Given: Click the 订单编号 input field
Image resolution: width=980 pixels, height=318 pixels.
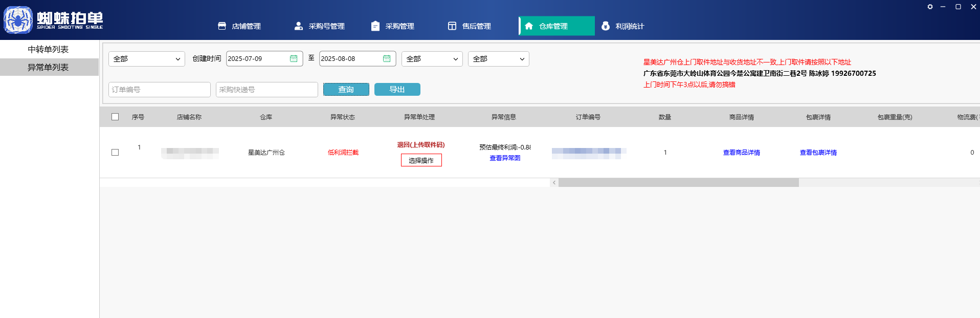Looking at the screenshot, I should pos(160,90).
